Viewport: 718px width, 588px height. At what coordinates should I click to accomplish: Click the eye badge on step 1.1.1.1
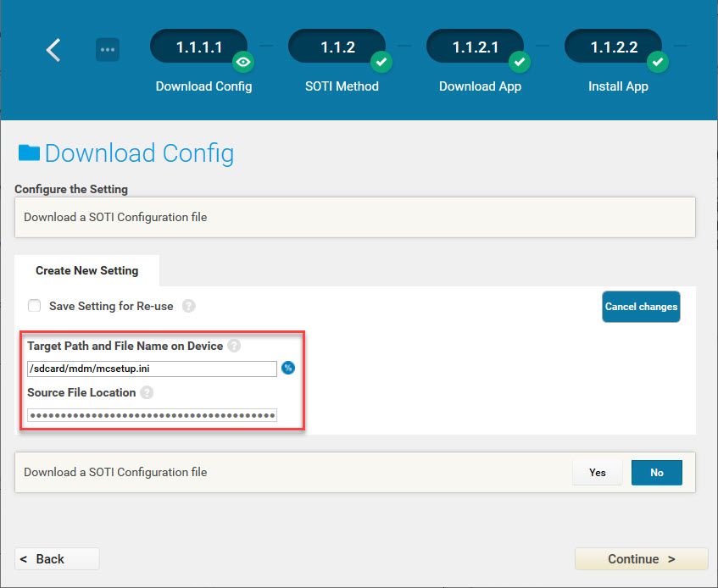244,62
